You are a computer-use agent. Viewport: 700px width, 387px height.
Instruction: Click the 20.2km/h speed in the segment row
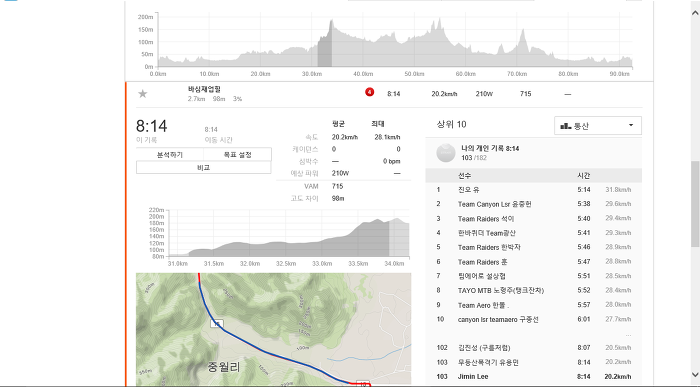pyautogui.click(x=444, y=94)
